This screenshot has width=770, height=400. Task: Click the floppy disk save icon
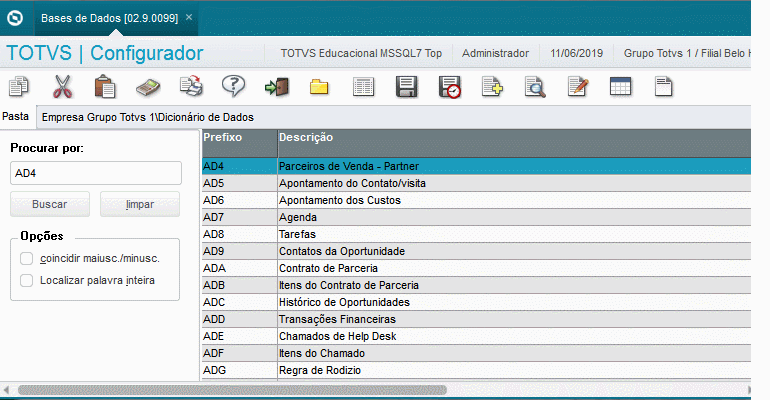pos(407,87)
